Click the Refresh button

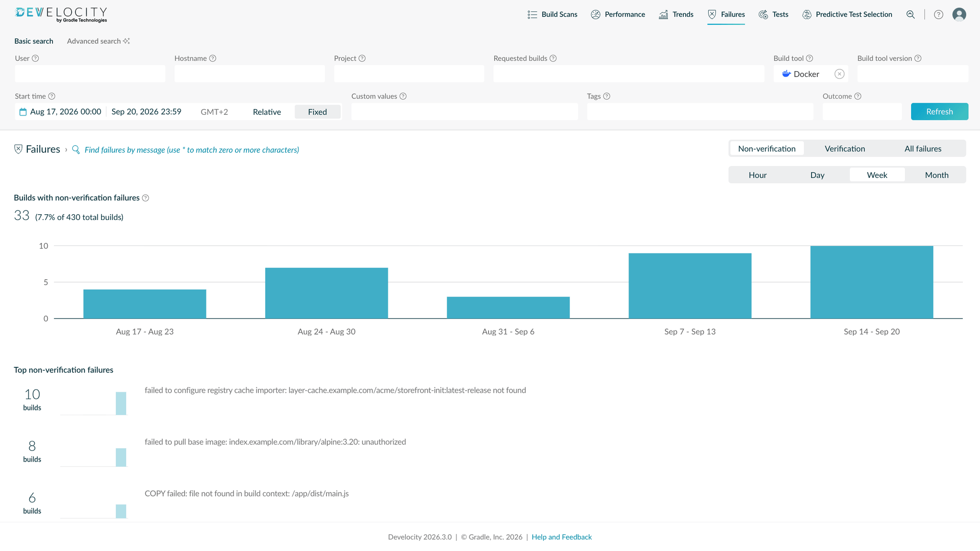click(x=940, y=111)
